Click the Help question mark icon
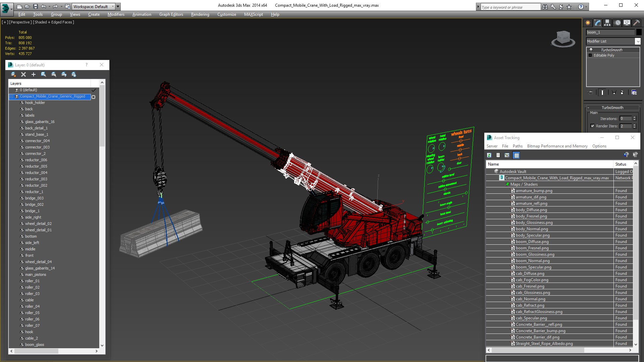This screenshot has height=362, width=644. point(581,7)
